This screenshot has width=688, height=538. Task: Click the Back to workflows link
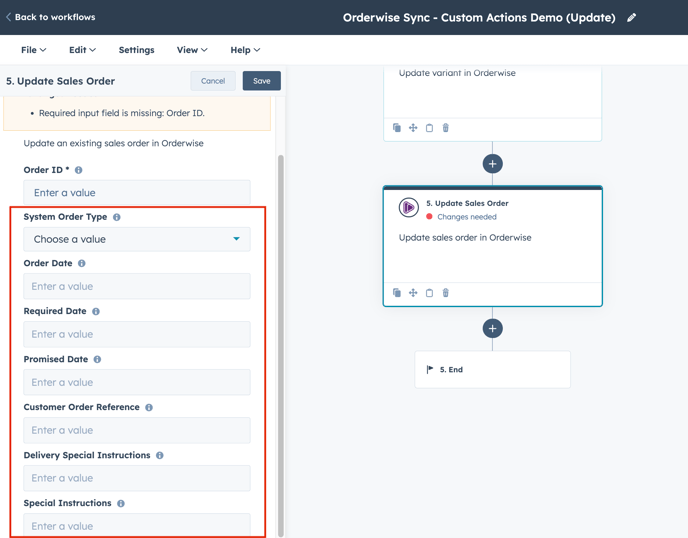pos(50,17)
